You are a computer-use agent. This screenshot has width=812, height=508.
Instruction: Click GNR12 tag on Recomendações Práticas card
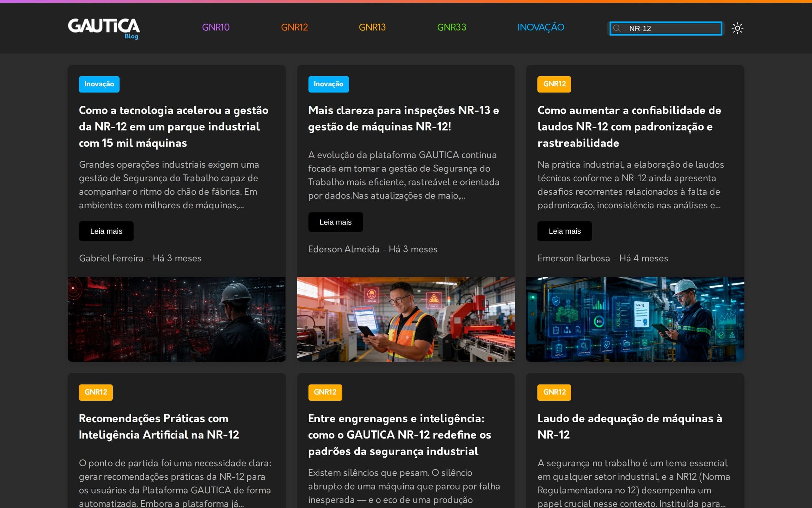click(95, 392)
